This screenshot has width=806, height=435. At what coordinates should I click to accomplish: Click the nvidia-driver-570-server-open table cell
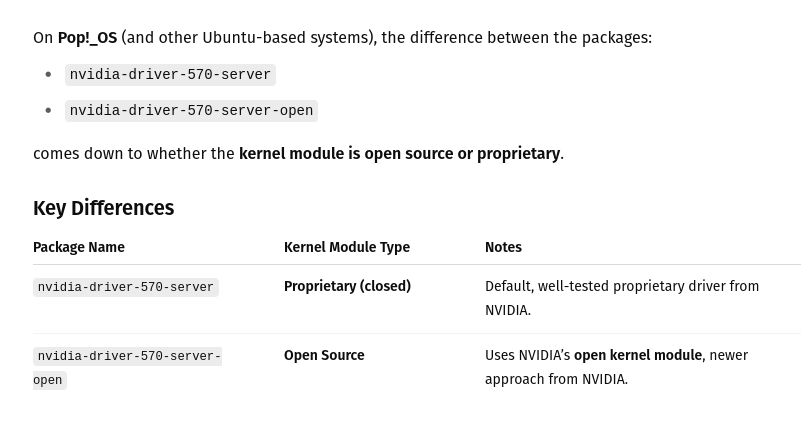(x=127, y=368)
